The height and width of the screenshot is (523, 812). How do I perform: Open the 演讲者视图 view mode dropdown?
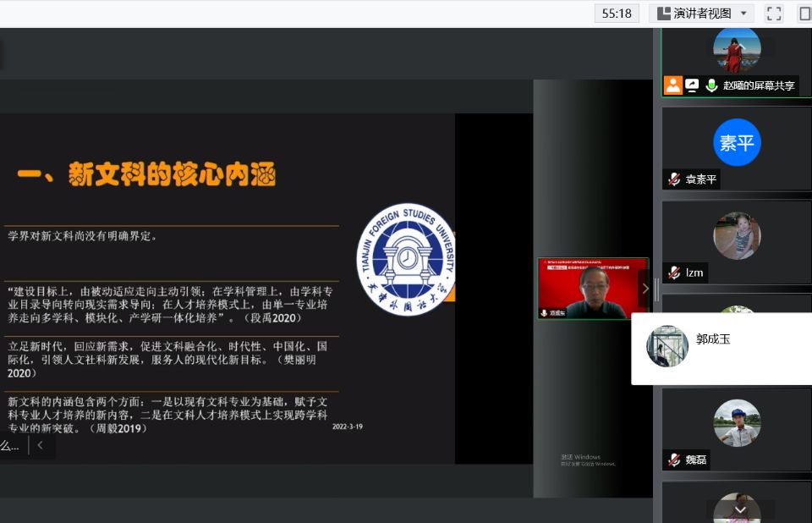700,13
